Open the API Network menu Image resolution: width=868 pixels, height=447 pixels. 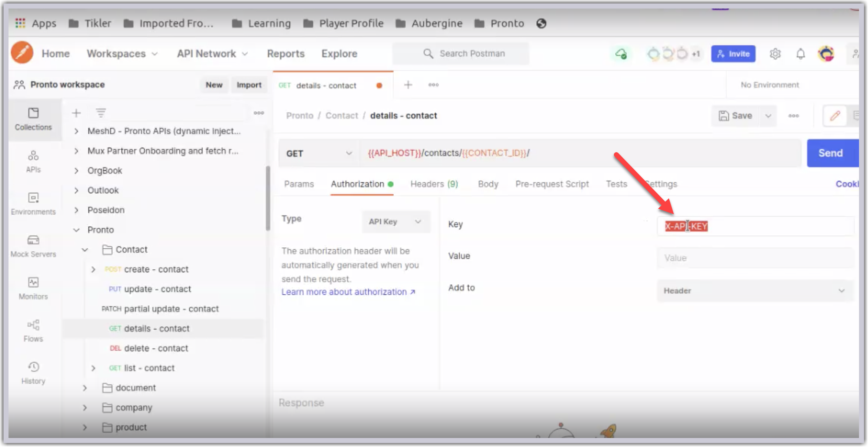pyautogui.click(x=212, y=54)
